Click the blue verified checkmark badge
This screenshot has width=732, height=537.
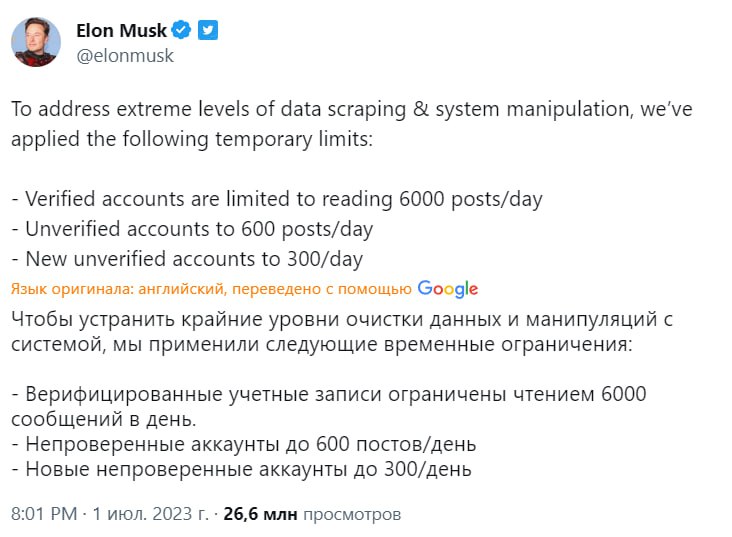182,31
